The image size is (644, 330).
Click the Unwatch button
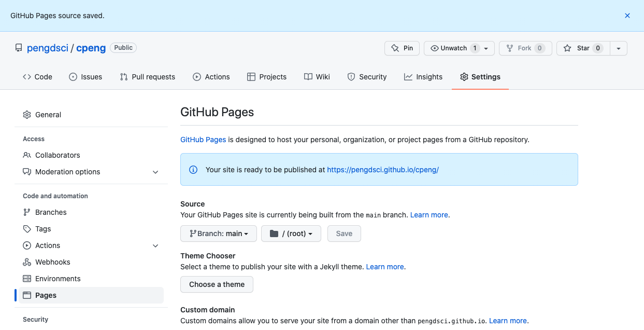tap(459, 48)
